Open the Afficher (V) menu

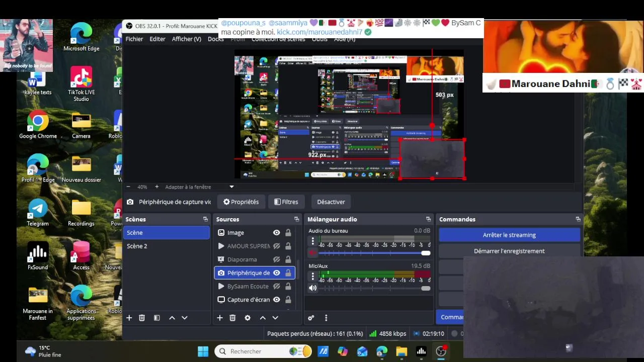click(186, 39)
